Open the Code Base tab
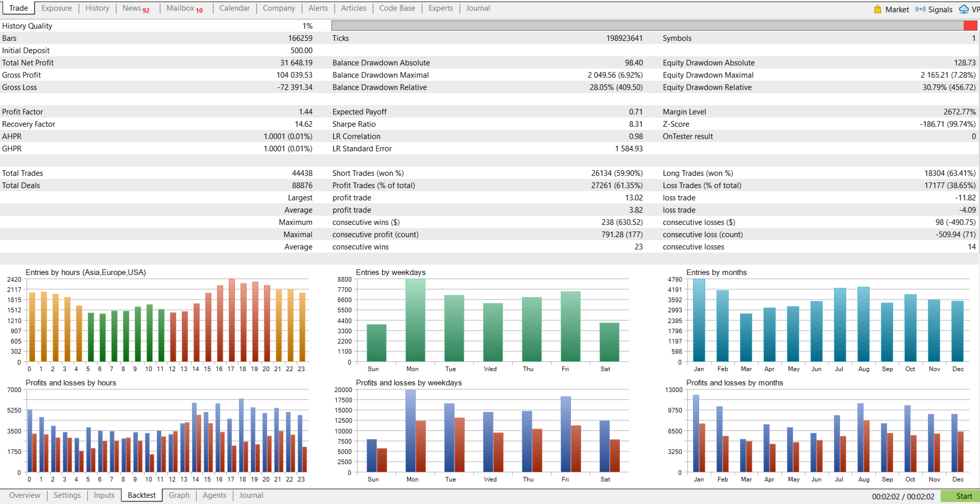980x504 pixels. (397, 8)
